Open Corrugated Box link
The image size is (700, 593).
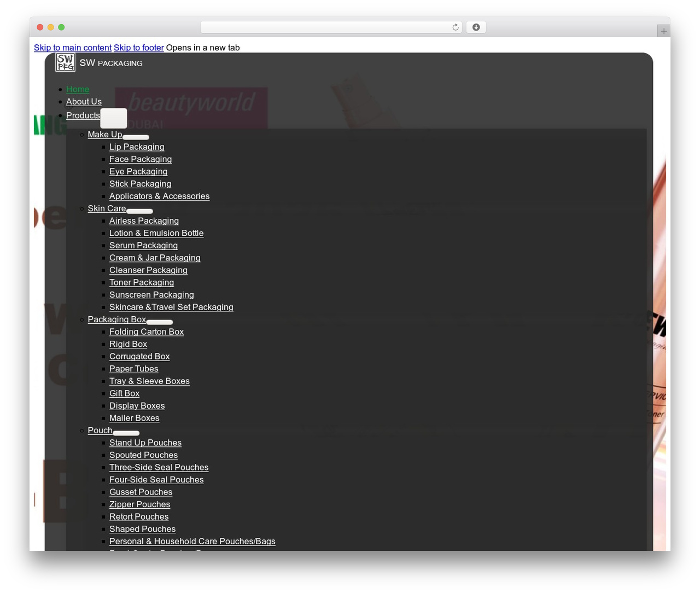[139, 357]
